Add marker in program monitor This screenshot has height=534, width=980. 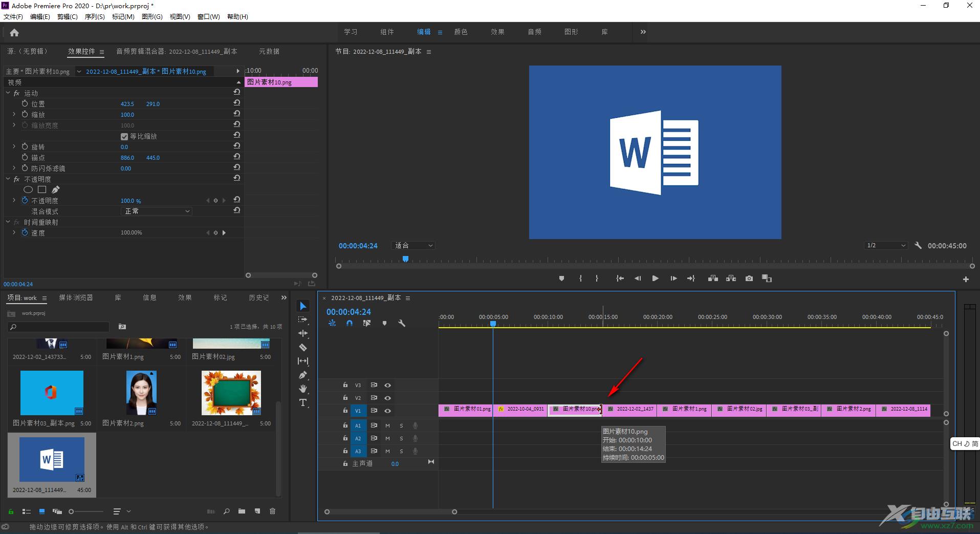[x=561, y=279]
